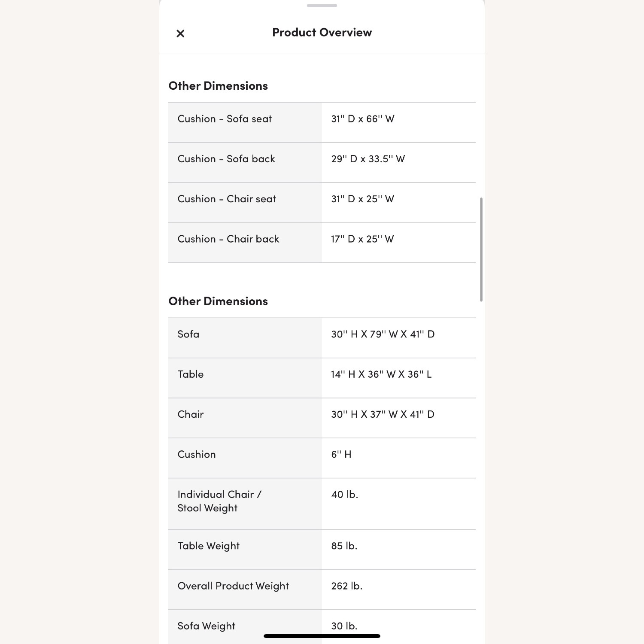Tap the Table row label
Image resolution: width=644 pixels, height=644 pixels.
tap(191, 374)
